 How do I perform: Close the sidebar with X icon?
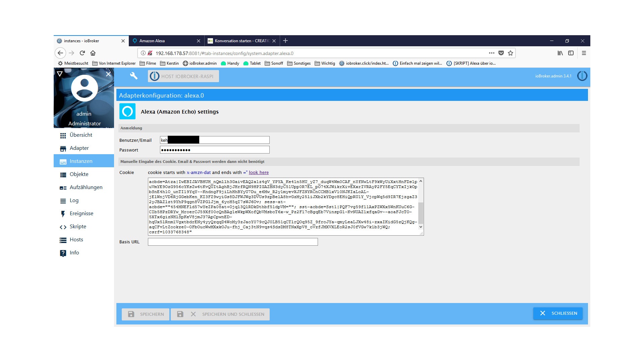click(108, 74)
